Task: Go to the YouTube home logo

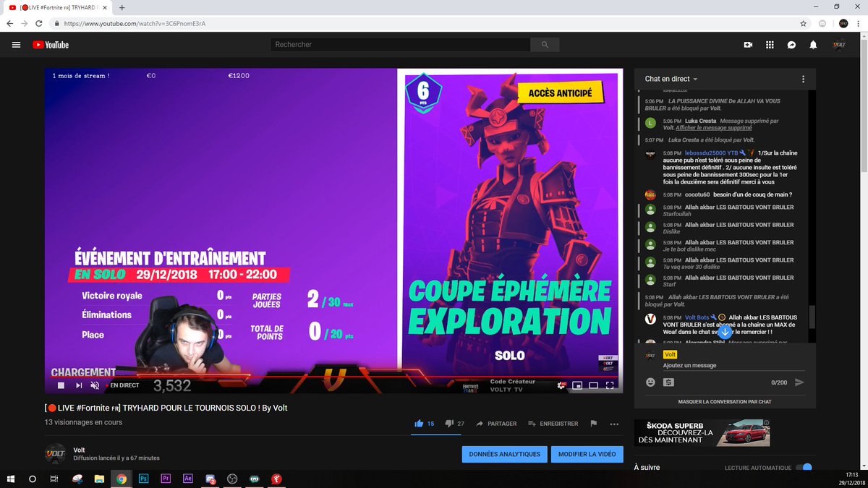Action: tap(51, 45)
